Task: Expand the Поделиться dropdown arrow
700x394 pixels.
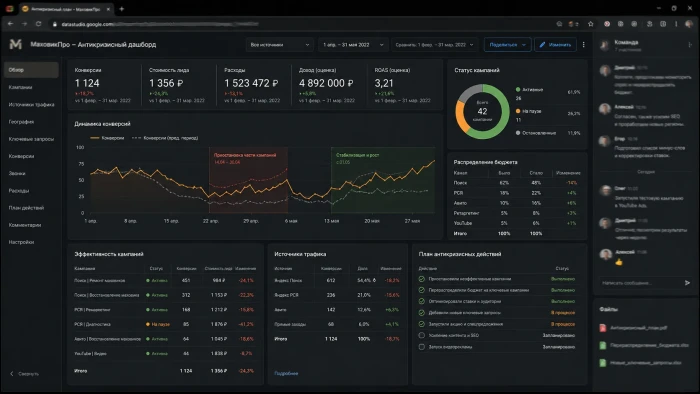Action: point(524,45)
